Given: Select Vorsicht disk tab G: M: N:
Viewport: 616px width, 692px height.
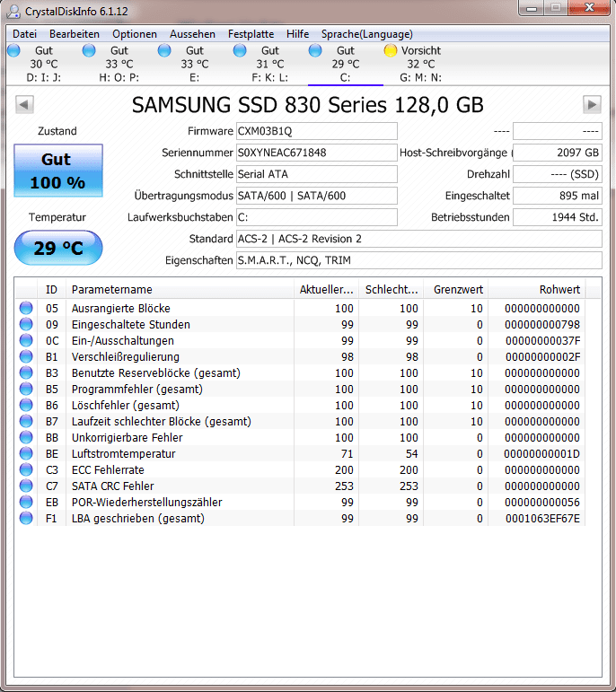Looking at the screenshot, I should pos(420,64).
